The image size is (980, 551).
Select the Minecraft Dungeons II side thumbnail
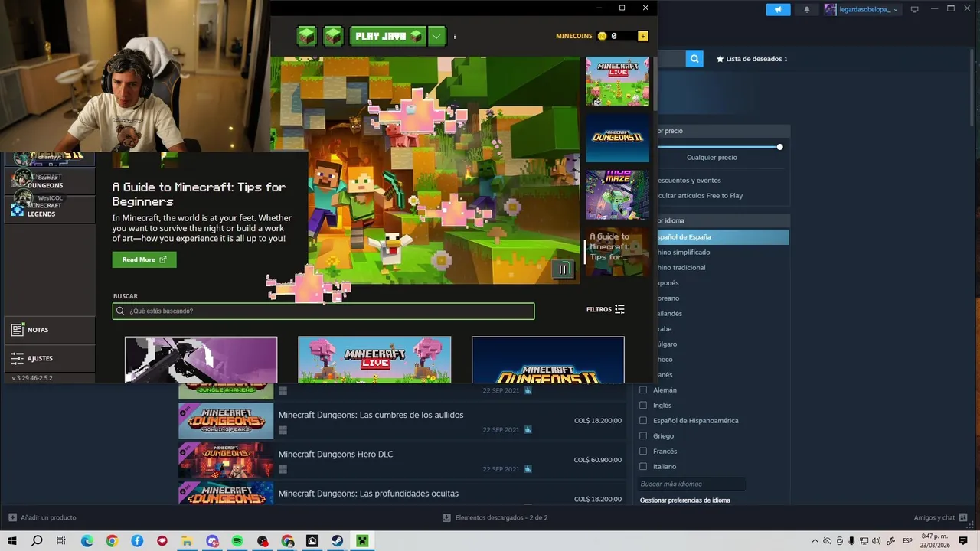617,139
